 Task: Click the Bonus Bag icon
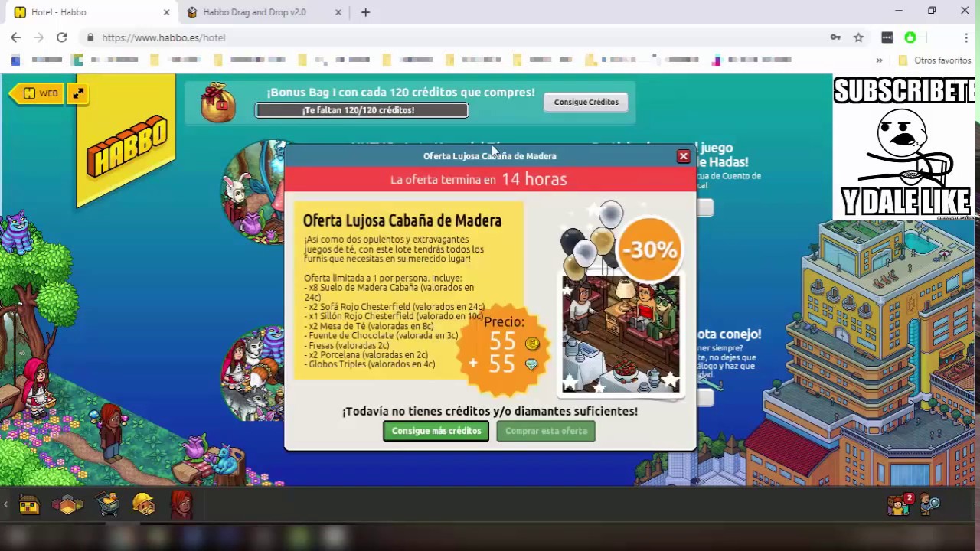(217, 103)
